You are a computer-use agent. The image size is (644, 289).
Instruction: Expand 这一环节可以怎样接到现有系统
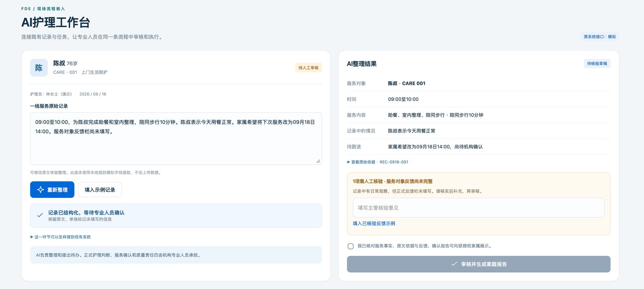[61, 237]
